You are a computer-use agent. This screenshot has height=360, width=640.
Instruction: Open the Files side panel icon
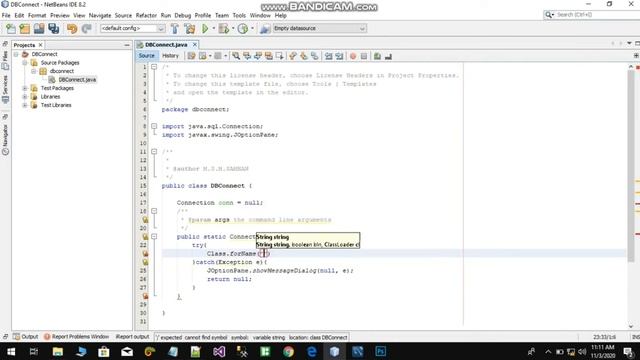tap(5, 60)
